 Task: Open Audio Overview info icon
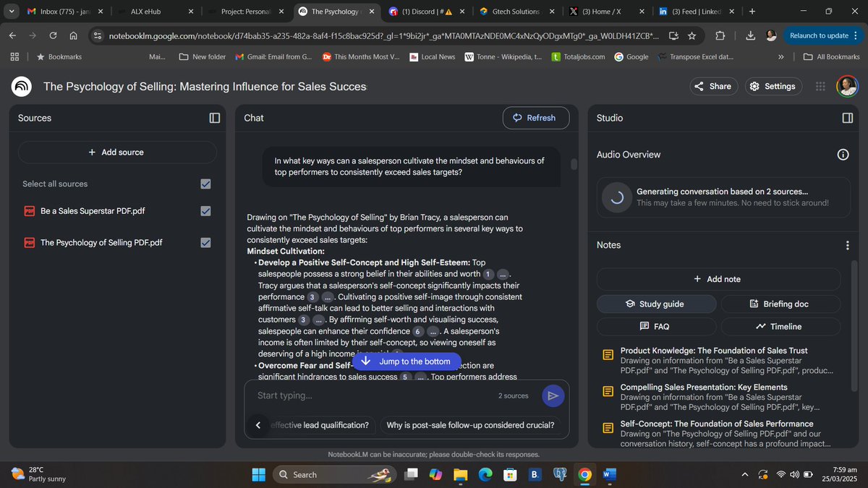(x=843, y=154)
